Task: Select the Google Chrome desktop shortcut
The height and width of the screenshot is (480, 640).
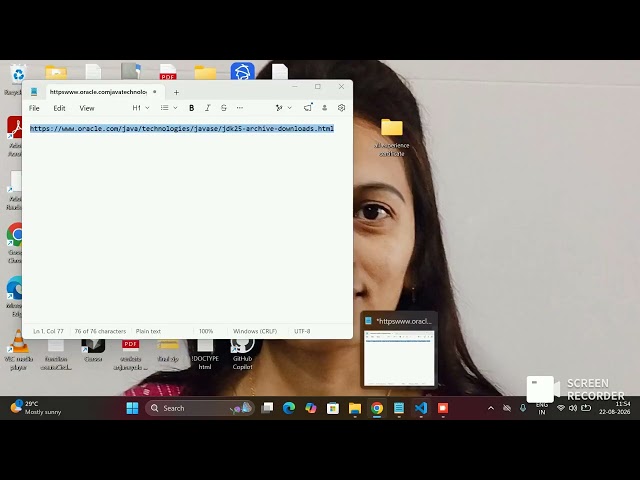Action: pyautogui.click(x=14, y=243)
